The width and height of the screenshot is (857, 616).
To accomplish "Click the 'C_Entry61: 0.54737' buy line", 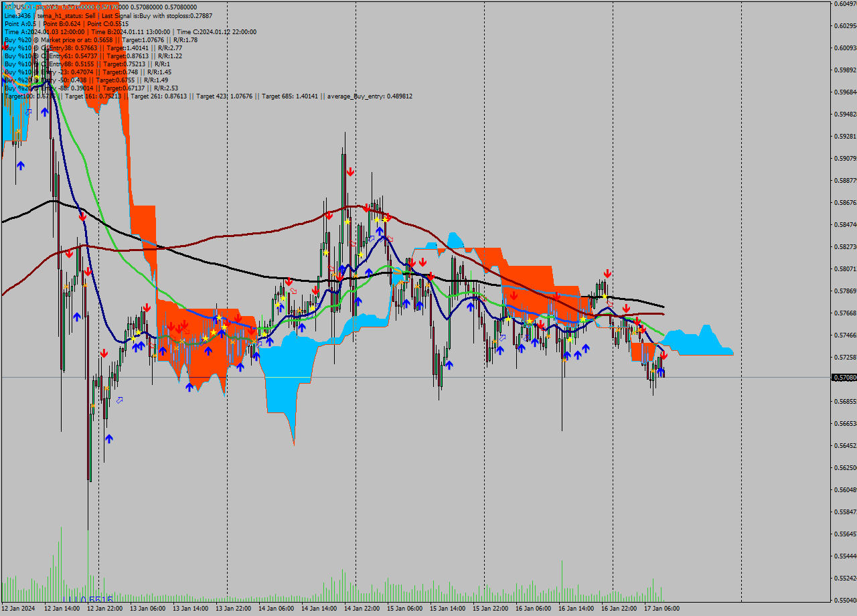I will coord(93,56).
